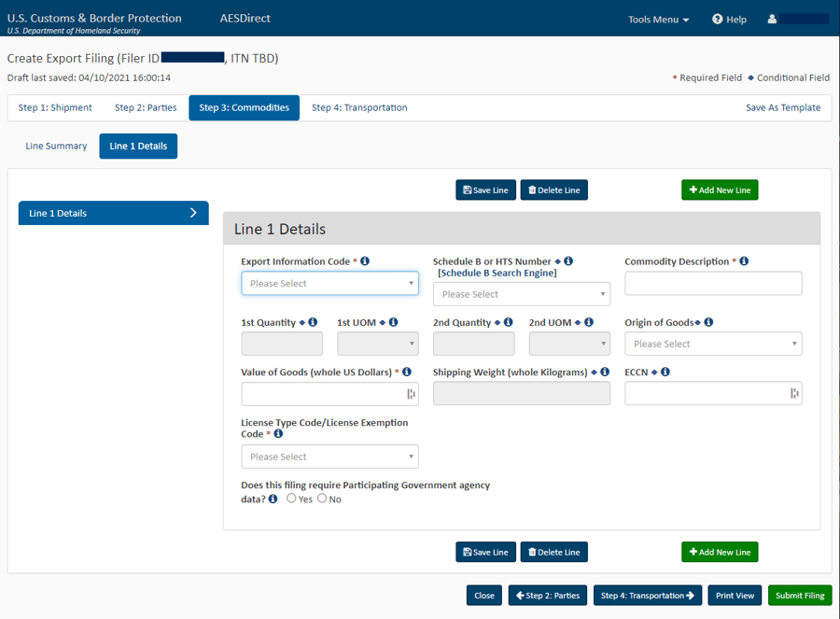840x619 pixels.
Task: Click the top Add New Line button
Action: point(720,190)
